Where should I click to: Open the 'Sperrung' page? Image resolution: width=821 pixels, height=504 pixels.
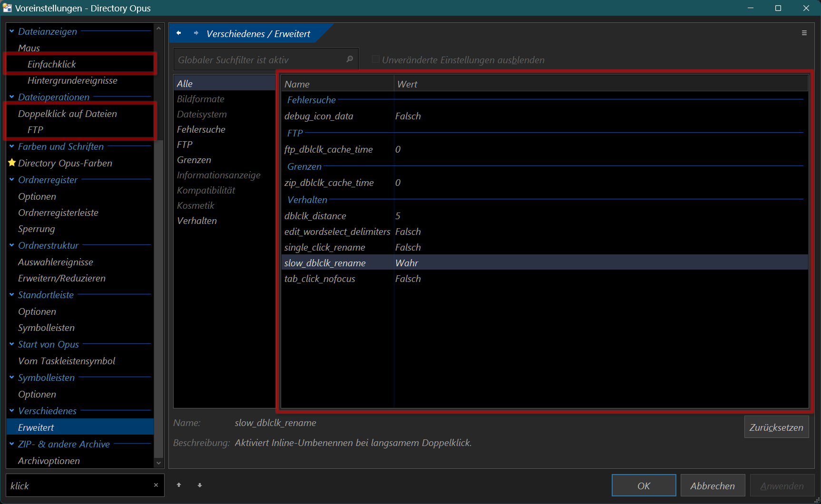tap(80, 229)
